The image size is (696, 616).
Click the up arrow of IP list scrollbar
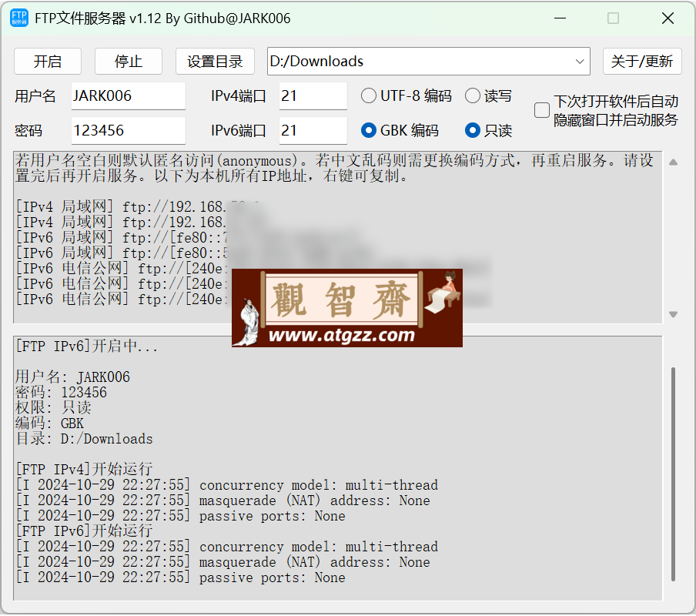pos(673,162)
